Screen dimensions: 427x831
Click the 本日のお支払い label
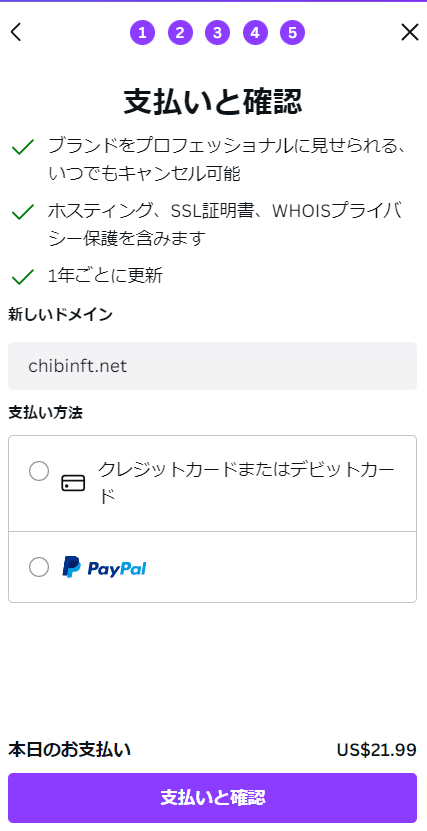coord(69,750)
